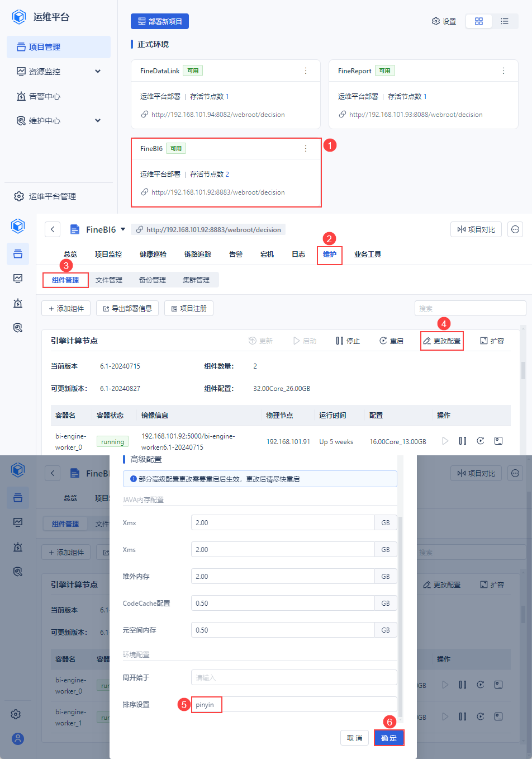Click 扩容 for 引擎计算节点
Screen dimensions: 532x759
click(x=492, y=341)
